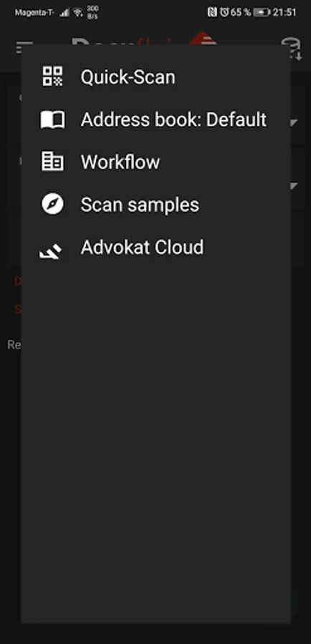
Task: Expand the second dimmed dropdown arrow
Action: click(x=293, y=186)
